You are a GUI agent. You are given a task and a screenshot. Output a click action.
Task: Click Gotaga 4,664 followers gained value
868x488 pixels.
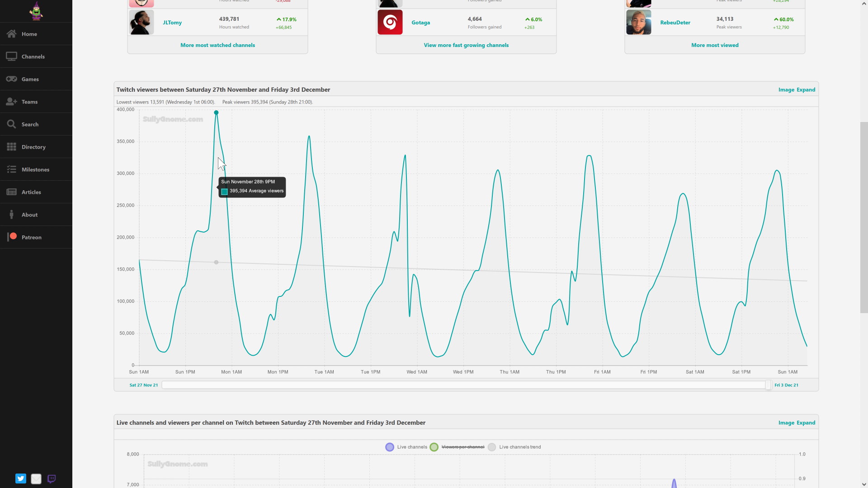(475, 19)
